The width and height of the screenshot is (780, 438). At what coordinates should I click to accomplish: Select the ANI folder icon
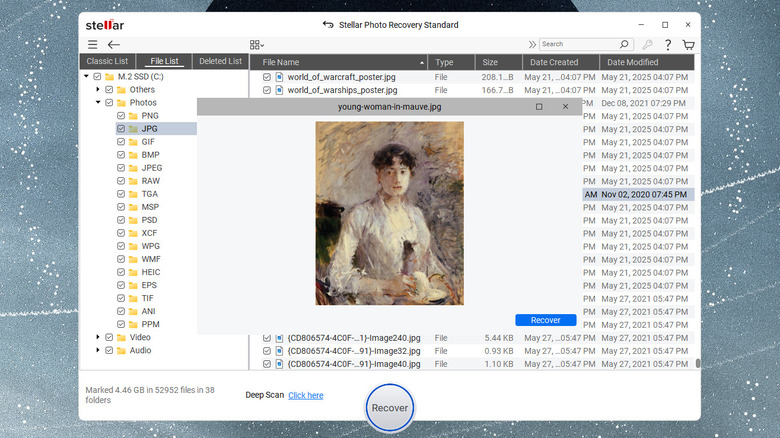(x=133, y=311)
